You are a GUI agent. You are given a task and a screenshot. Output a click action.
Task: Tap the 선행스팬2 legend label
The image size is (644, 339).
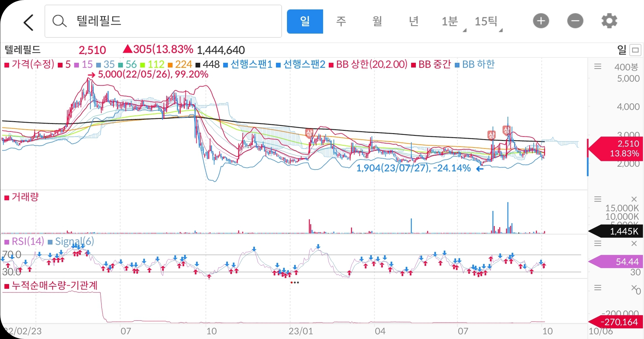pos(301,64)
